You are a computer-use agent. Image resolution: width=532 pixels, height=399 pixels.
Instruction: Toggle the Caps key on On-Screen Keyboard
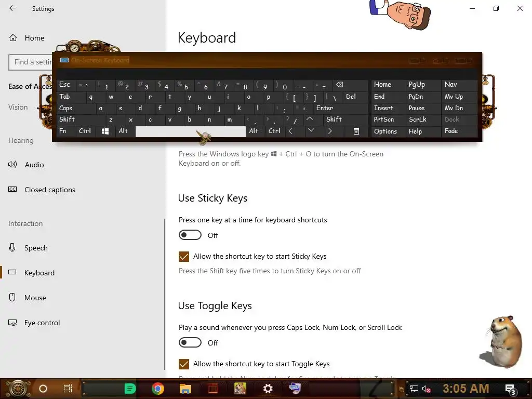pyautogui.click(x=76, y=108)
